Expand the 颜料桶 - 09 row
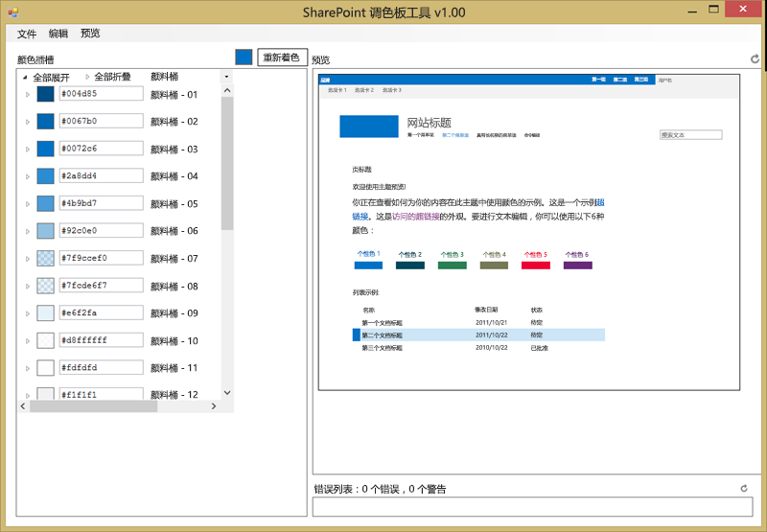Viewport: 767px width, 532px height. coord(28,313)
